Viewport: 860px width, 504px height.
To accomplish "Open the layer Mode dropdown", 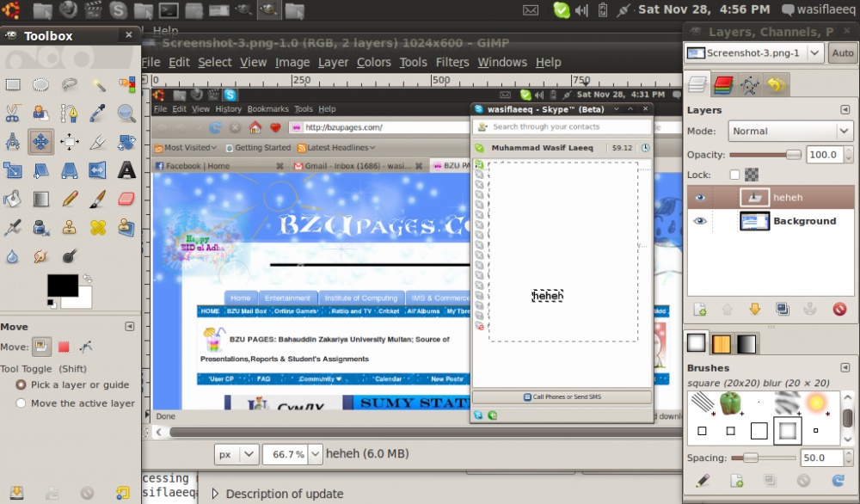I will [x=789, y=132].
